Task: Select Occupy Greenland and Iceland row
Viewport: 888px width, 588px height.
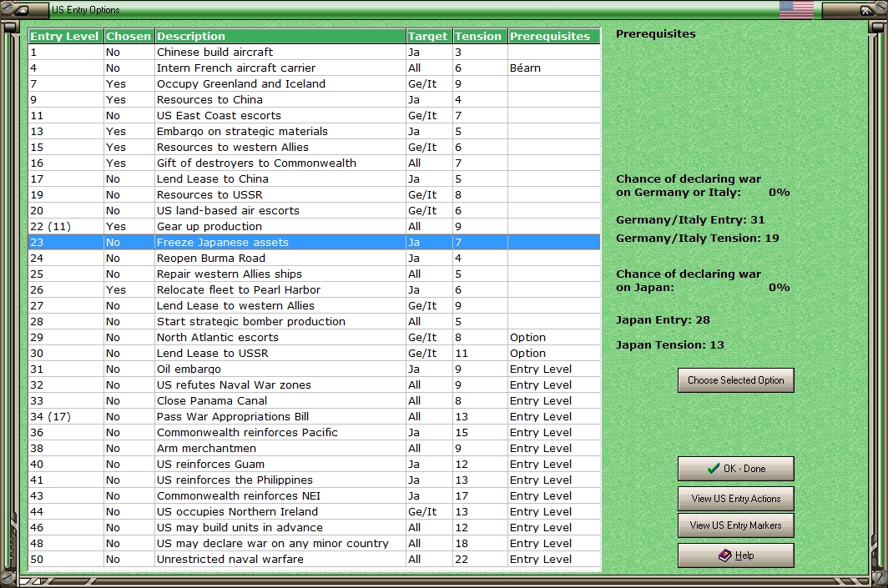Action: [x=315, y=83]
